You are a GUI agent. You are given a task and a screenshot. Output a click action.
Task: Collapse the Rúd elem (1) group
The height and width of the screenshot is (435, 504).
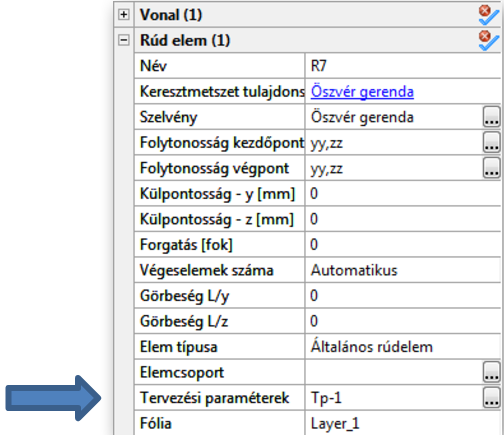[x=124, y=40]
